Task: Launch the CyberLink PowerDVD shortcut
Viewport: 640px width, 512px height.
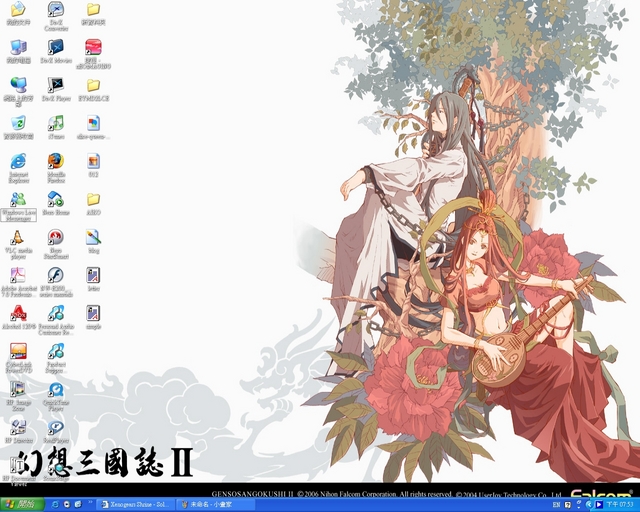Action: (x=18, y=351)
